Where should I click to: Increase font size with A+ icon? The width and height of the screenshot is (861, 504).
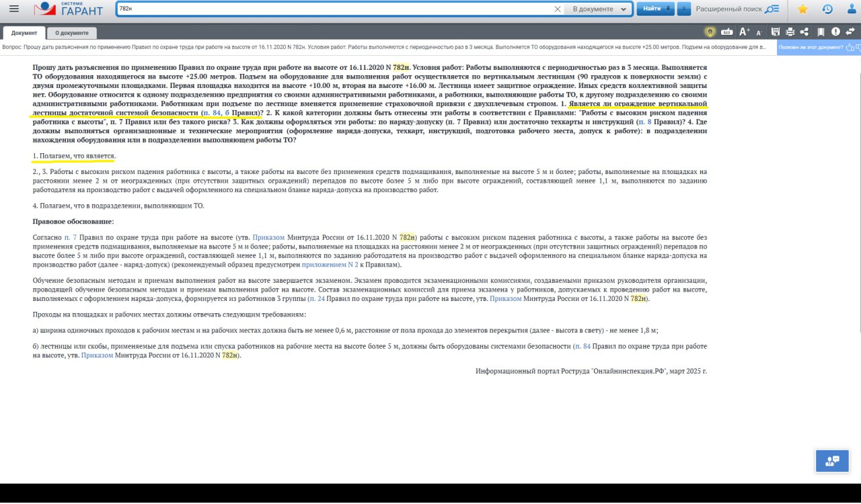click(744, 32)
